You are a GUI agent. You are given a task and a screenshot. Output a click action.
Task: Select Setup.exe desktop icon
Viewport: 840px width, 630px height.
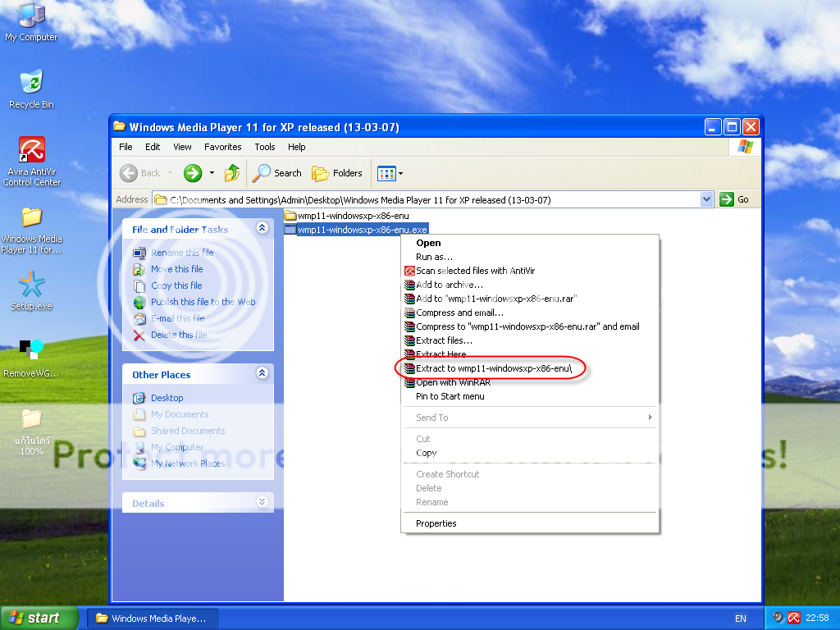[x=32, y=291]
